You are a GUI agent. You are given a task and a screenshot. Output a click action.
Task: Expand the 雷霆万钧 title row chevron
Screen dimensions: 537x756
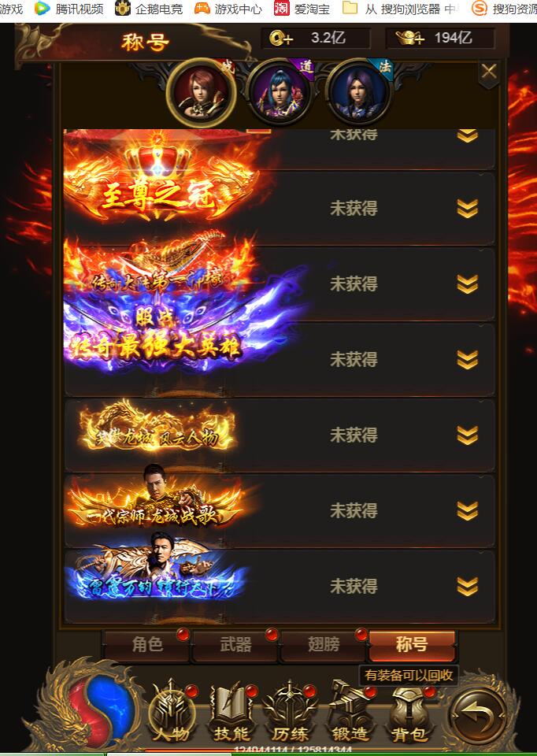[467, 587]
